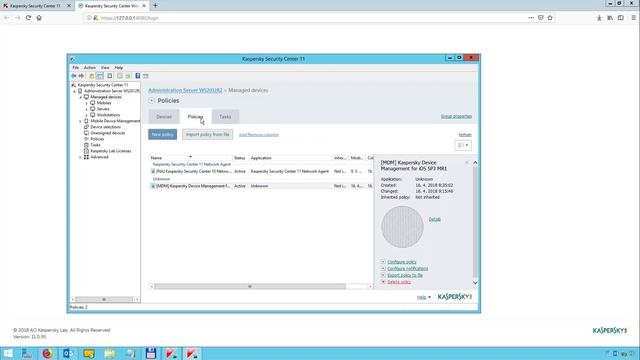Open Firefox from the taskbar
The image size is (640, 360).
(x=47, y=353)
